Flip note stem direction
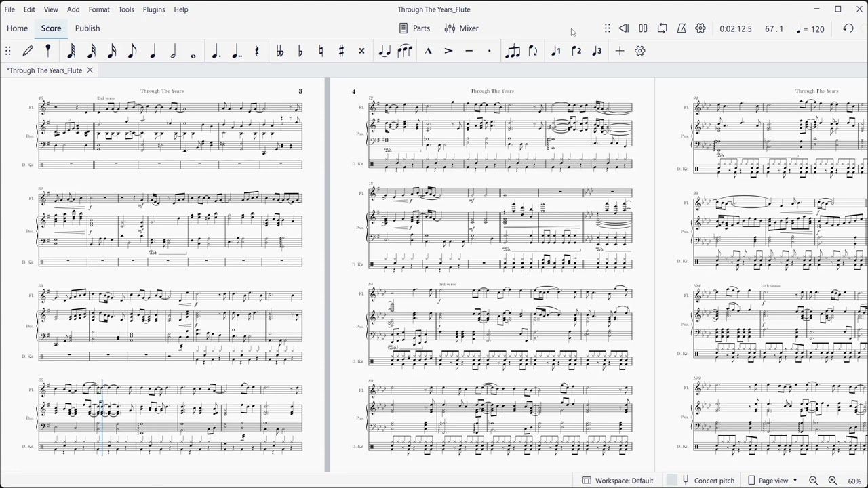This screenshot has width=868, height=488. point(533,51)
